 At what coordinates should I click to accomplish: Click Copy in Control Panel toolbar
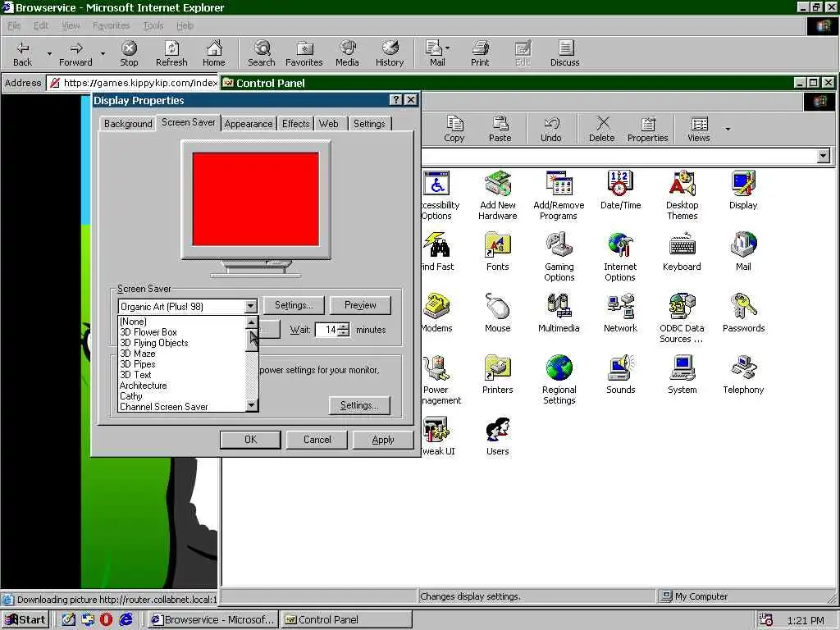[454, 129]
